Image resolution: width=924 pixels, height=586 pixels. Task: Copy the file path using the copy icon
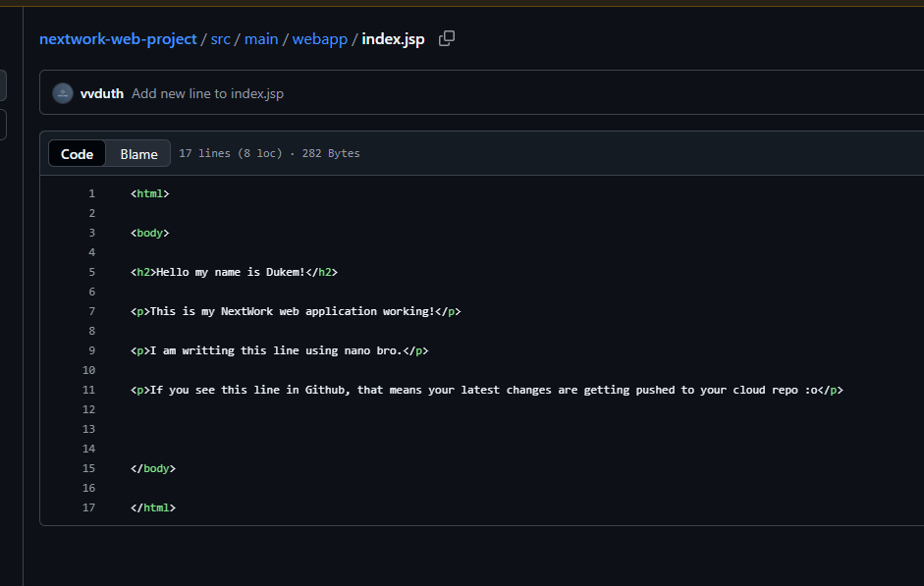(x=447, y=37)
